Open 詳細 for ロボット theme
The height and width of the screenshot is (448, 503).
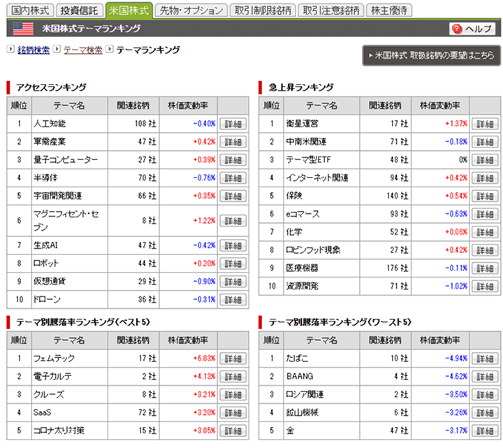(x=233, y=263)
